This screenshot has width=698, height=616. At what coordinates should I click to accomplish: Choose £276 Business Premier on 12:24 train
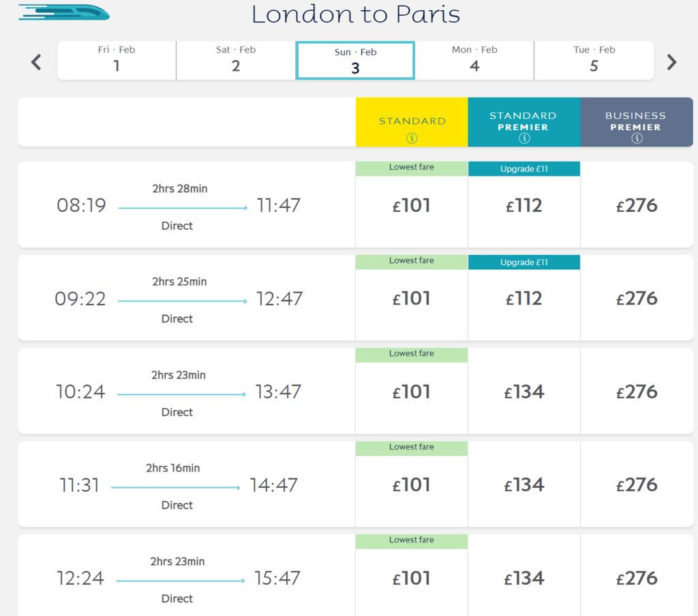637,578
